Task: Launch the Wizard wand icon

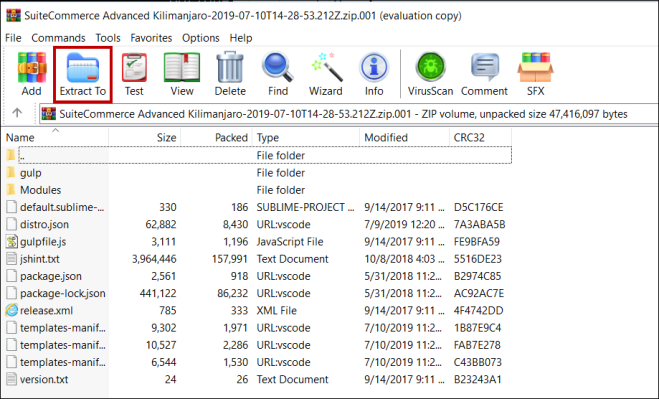Action: coord(326,67)
